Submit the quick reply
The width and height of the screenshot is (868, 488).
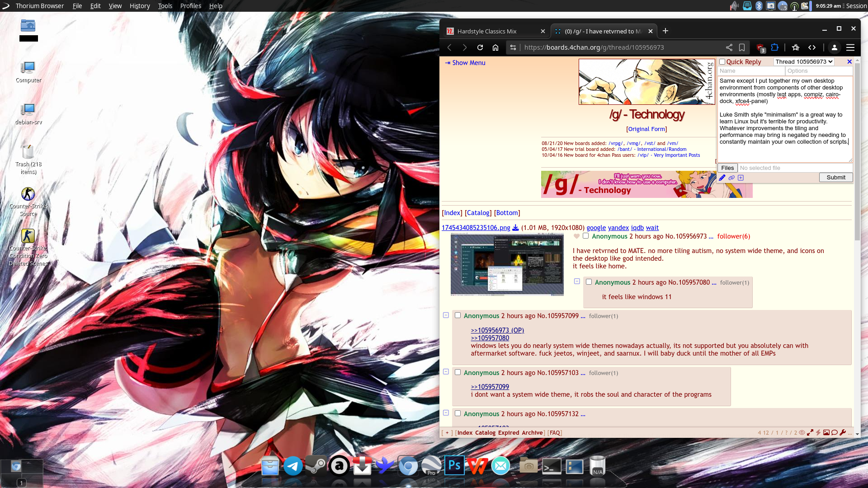[x=835, y=178]
